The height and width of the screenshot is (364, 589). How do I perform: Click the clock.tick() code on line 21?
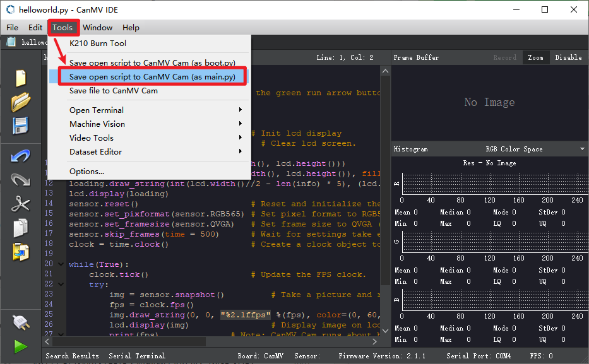coord(119,274)
